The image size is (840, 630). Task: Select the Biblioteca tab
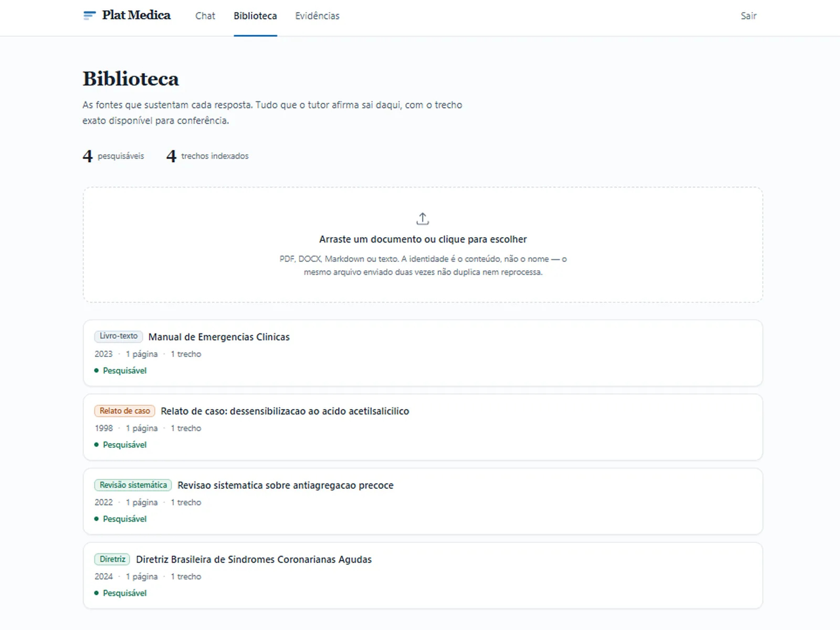[x=255, y=16]
